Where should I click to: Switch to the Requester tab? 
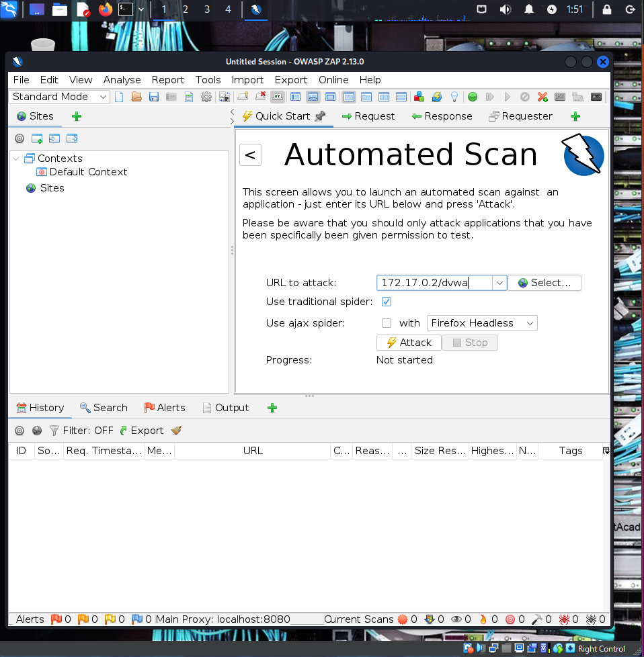521,116
